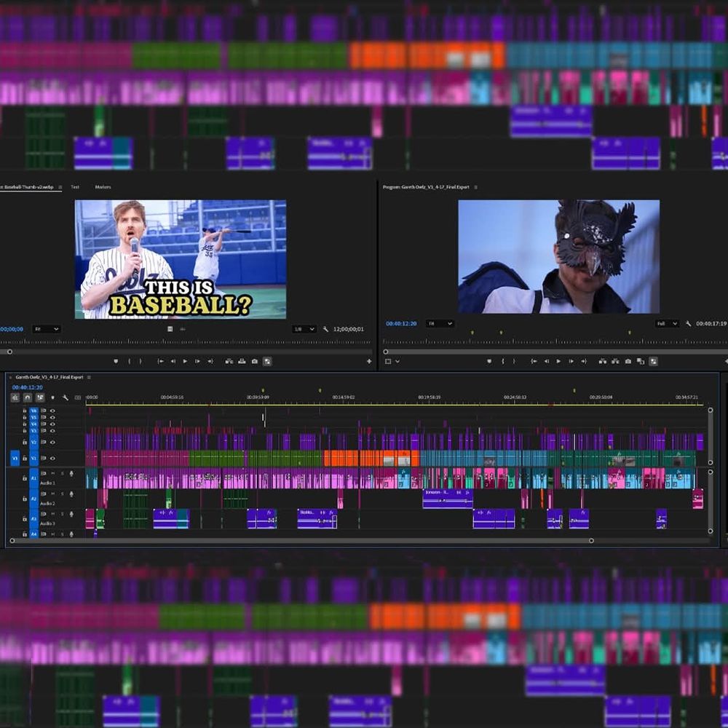Open the Program monitor panel menu
728x728 pixels.
(476, 187)
